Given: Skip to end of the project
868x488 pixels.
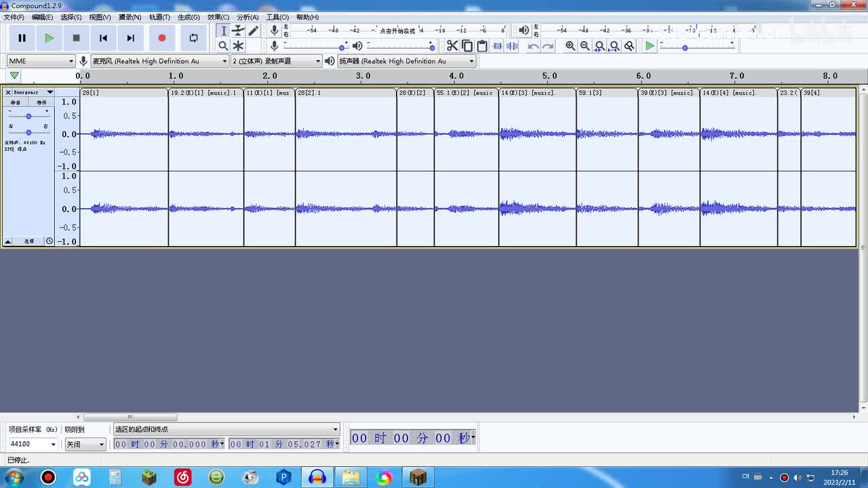Looking at the screenshot, I should (130, 38).
